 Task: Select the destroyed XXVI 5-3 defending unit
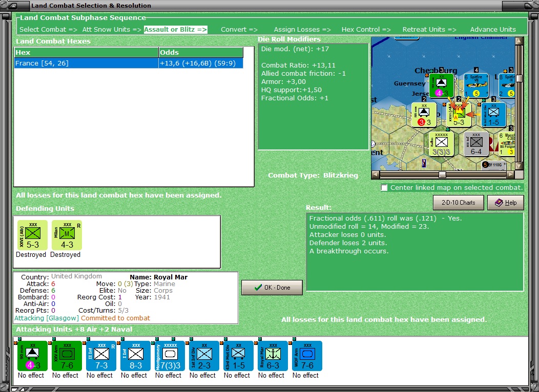(x=31, y=235)
